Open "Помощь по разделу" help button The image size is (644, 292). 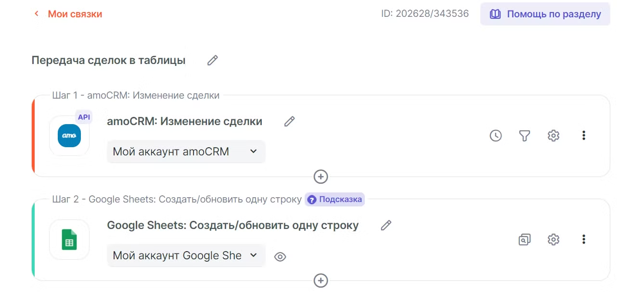tap(545, 14)
